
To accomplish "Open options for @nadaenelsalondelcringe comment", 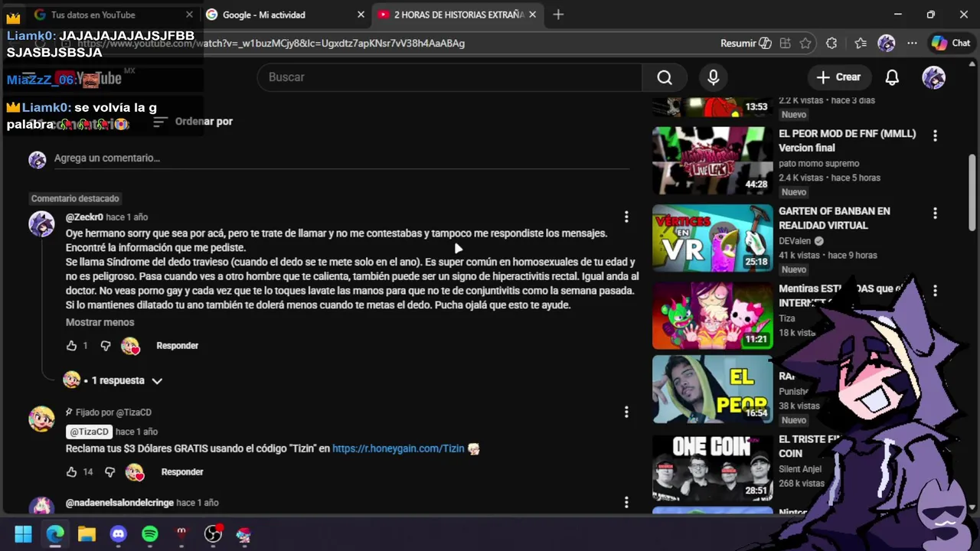I will [626, 503].
